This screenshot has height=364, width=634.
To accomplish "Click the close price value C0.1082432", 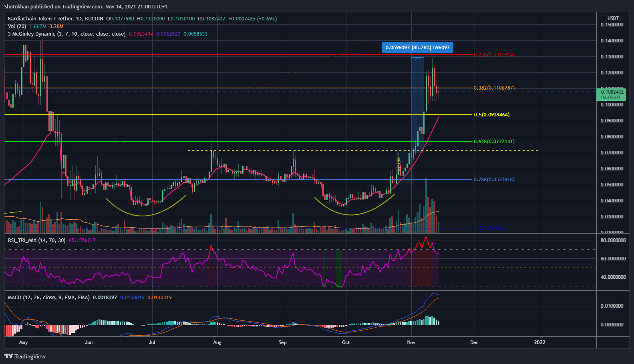I will [211, 19].
